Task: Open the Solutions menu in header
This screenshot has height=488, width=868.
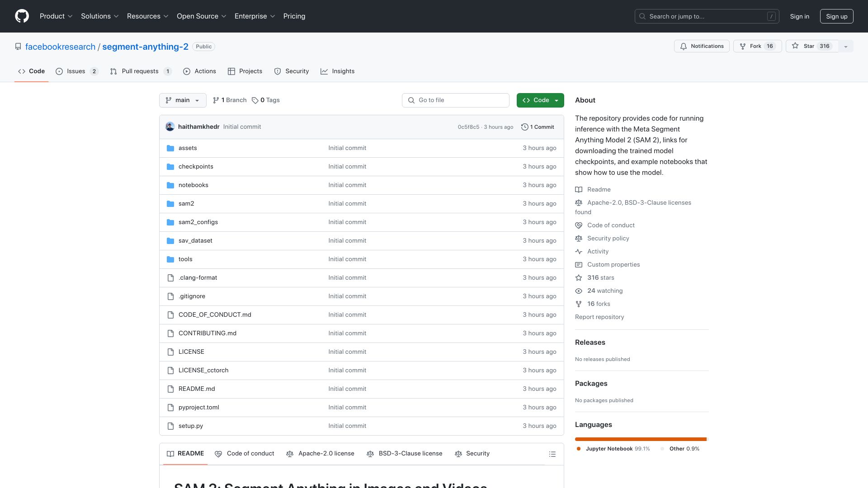Action: 100,16
